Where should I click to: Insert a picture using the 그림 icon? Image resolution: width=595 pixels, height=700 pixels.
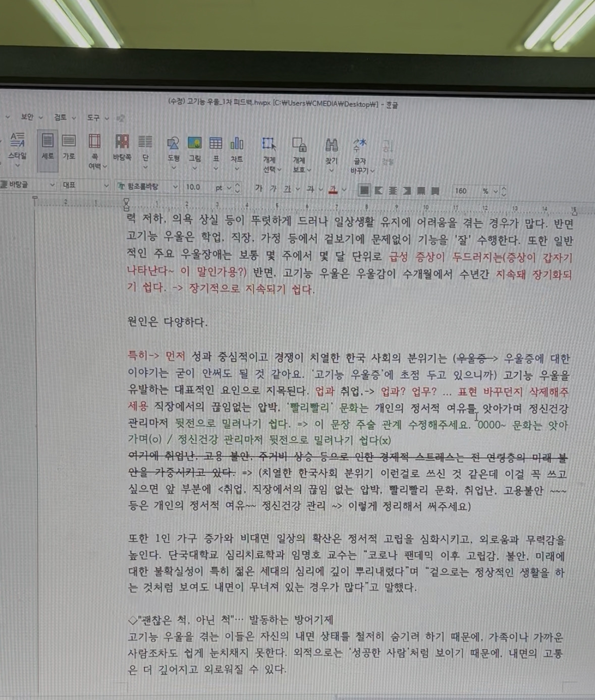pyautogui.click(x=195, y=143)
